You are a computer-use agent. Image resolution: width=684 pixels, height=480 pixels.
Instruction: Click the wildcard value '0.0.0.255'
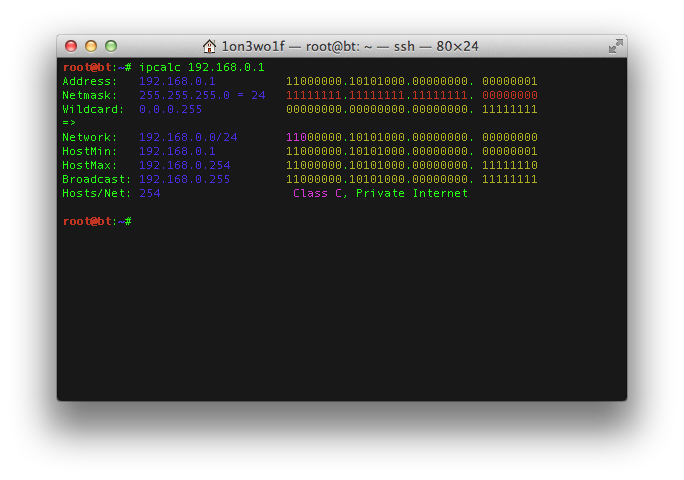click(171, 109)
